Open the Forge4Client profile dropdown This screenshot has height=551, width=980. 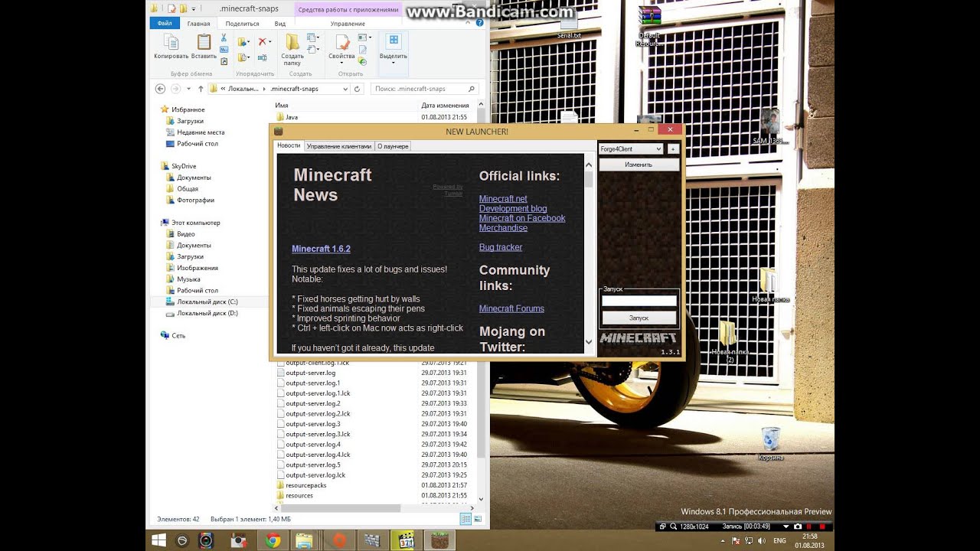tap(632, 149)
